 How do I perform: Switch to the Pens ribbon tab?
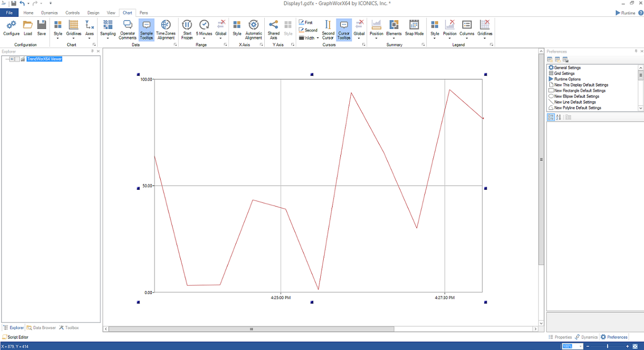click(143, 13)
